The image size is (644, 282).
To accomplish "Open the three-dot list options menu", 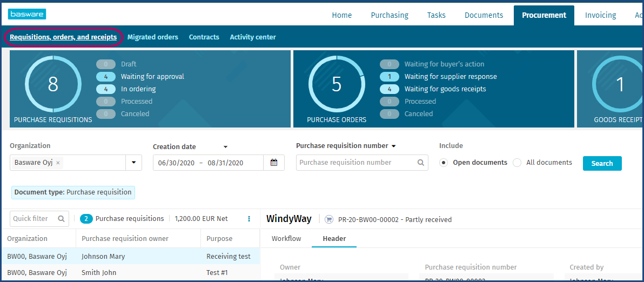I will pos(249,219).
